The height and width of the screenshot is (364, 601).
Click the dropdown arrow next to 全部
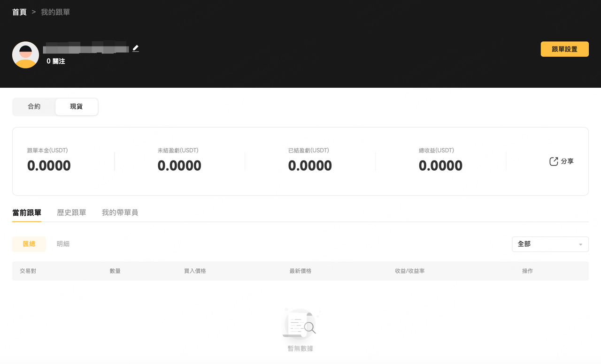pos(580,245)
